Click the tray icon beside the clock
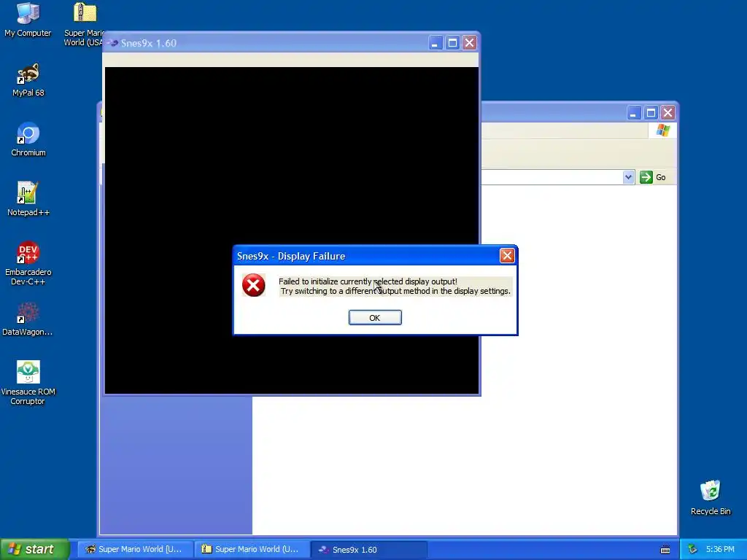This screenshot has height=560, width=747. pos(692,550)
